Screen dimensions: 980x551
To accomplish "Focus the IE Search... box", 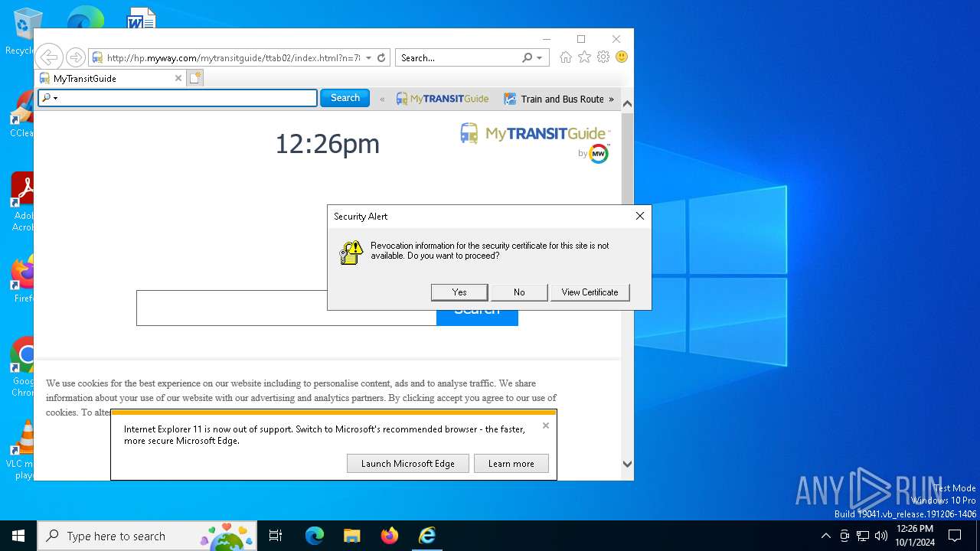I will tap(458, 57).
